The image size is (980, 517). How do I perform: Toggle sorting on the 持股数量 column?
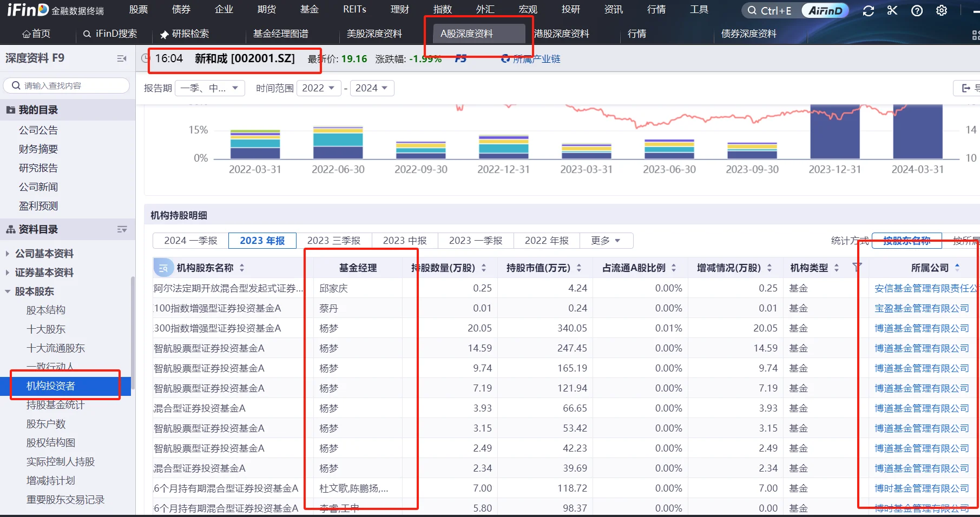point(483,267)
